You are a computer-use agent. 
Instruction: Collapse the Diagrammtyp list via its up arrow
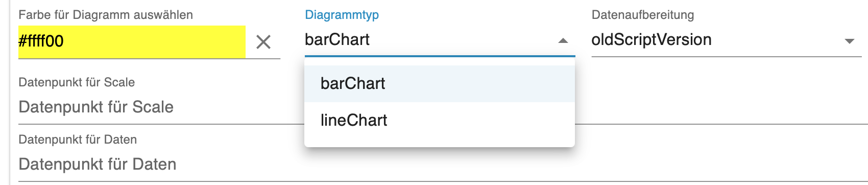tap(563, 40)
